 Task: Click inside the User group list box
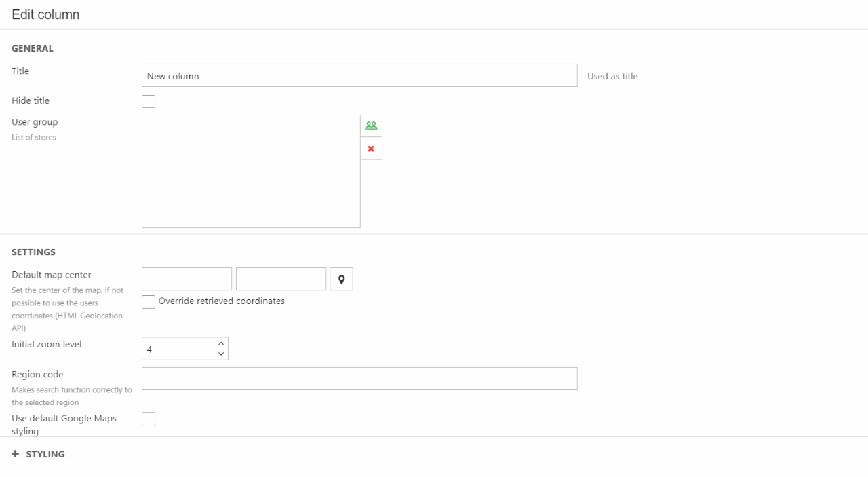[x=251, y=171]
